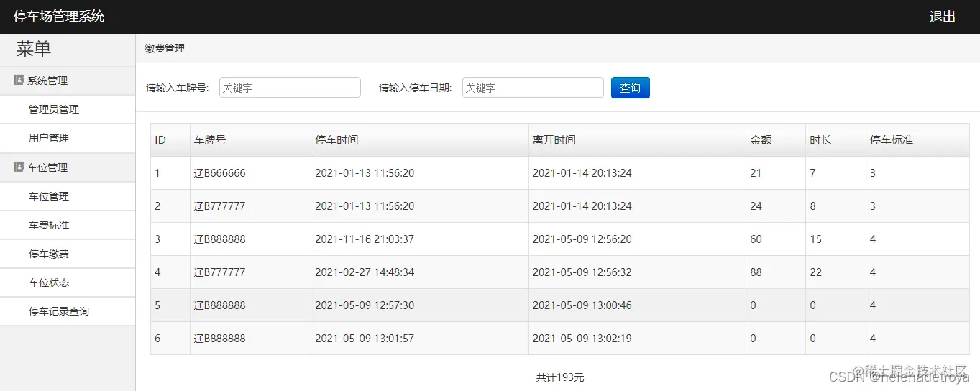
Task: Click parking time 2021-11-16 21:03:37
Action: tap(365, 239)
